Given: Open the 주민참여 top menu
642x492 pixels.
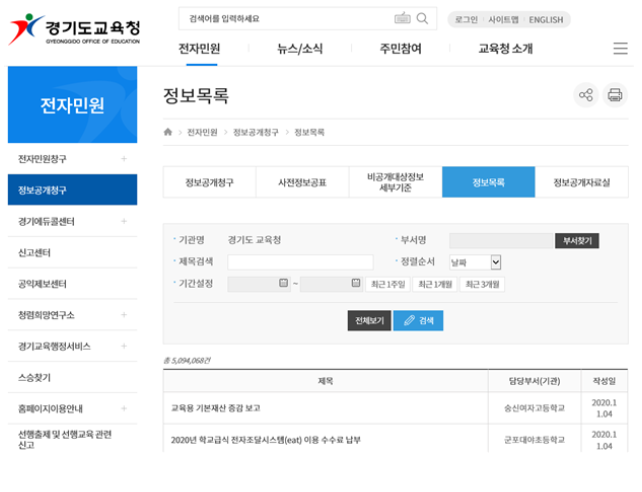Looking at the screenshot, I should tap(400, 49).
